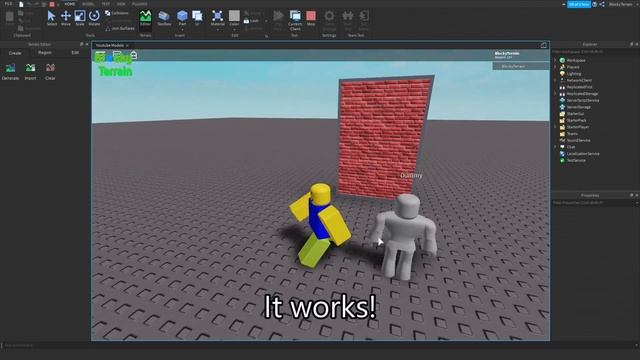
Task: Switch to the HOME ribbon tab
Action: click(70, 4)
